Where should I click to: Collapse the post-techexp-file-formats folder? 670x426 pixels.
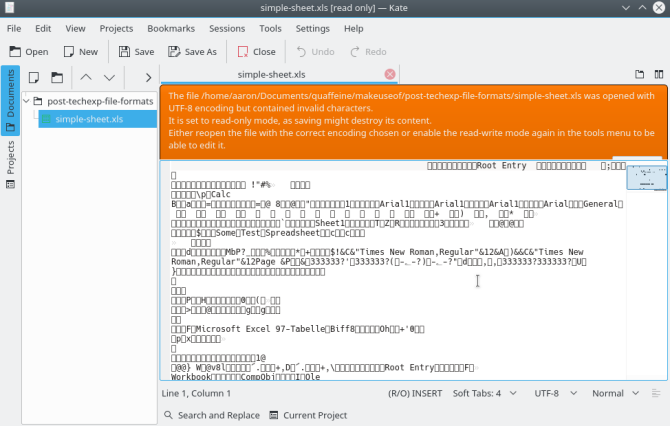tap(27, 101)
